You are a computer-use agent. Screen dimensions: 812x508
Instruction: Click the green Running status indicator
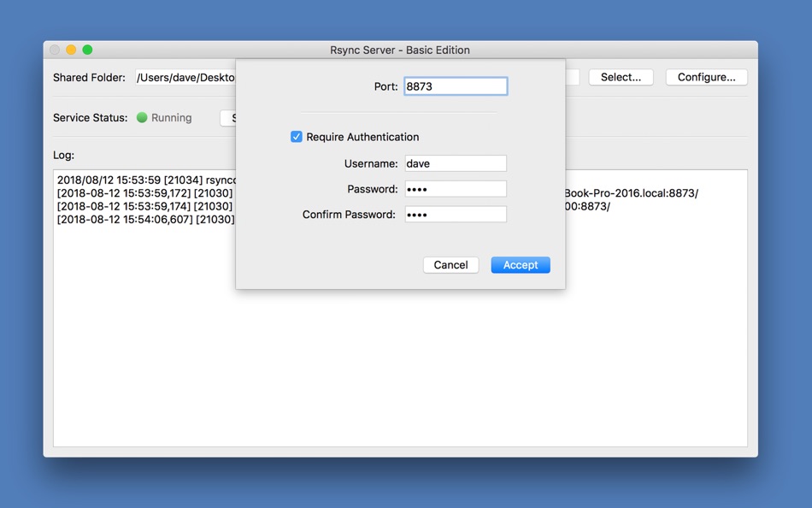(142, 118)
